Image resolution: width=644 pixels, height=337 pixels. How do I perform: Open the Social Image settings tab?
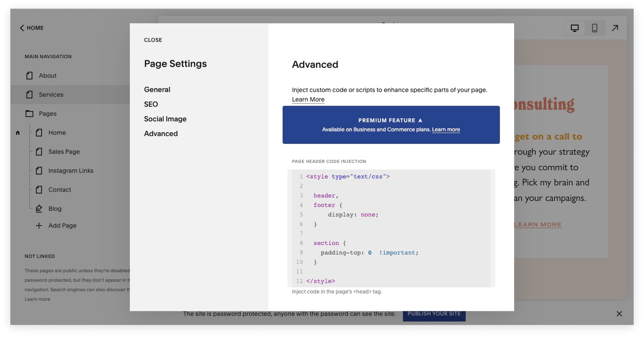pyautogui.click(x=165, y=119)
